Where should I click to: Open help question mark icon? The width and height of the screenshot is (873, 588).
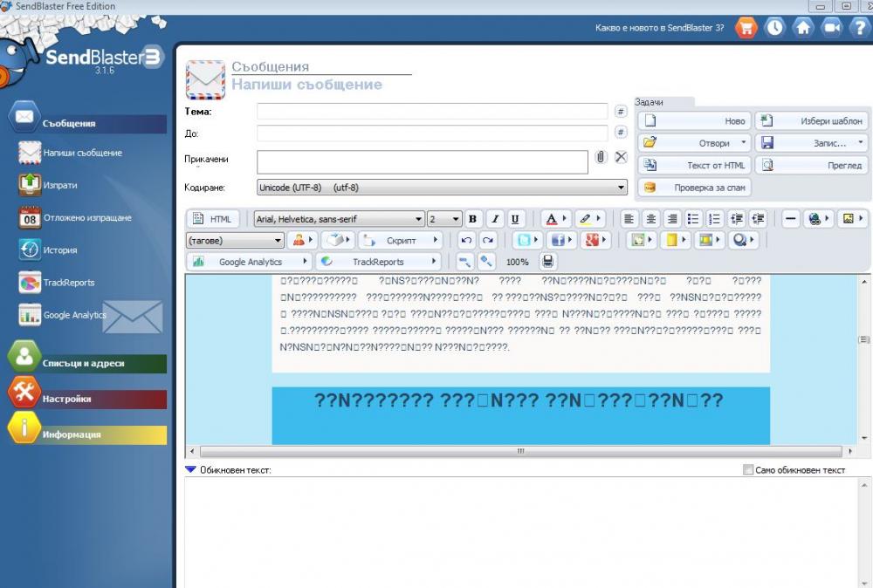860,27
